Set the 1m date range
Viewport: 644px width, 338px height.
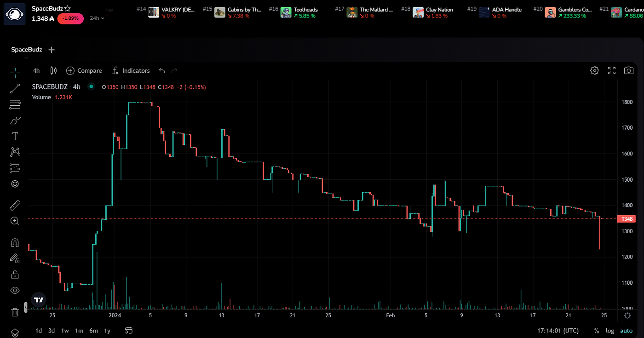79,331
